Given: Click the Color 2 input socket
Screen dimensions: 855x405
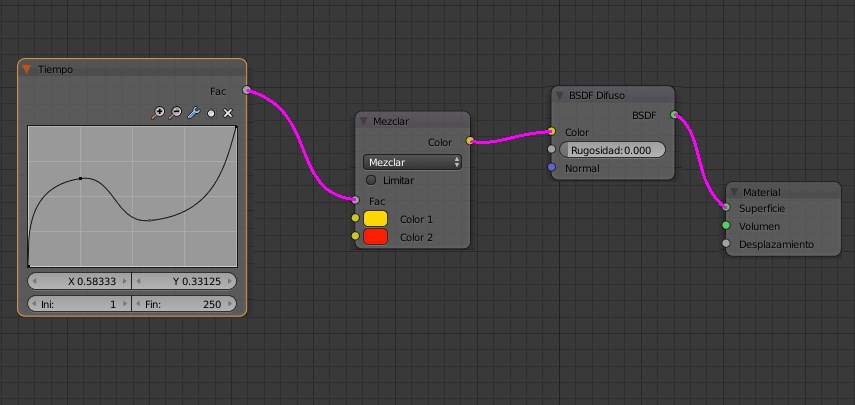Looking at the screenshot, I should tap(356, 236).
